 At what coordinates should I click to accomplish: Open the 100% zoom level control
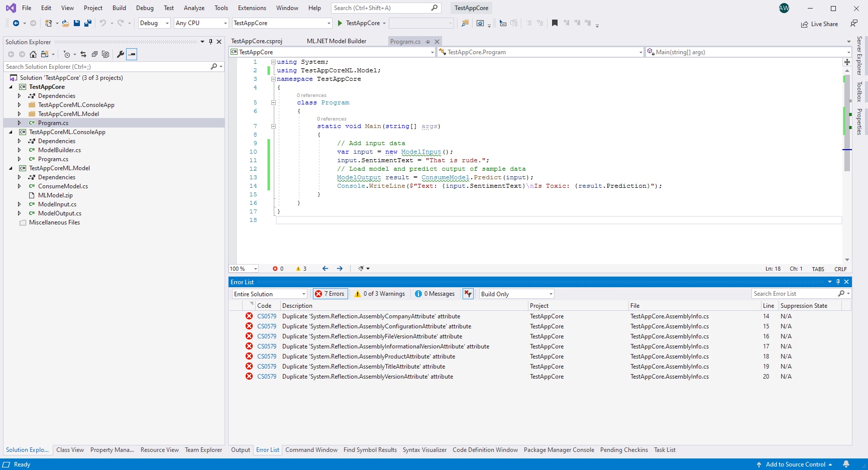pos(243,269)
